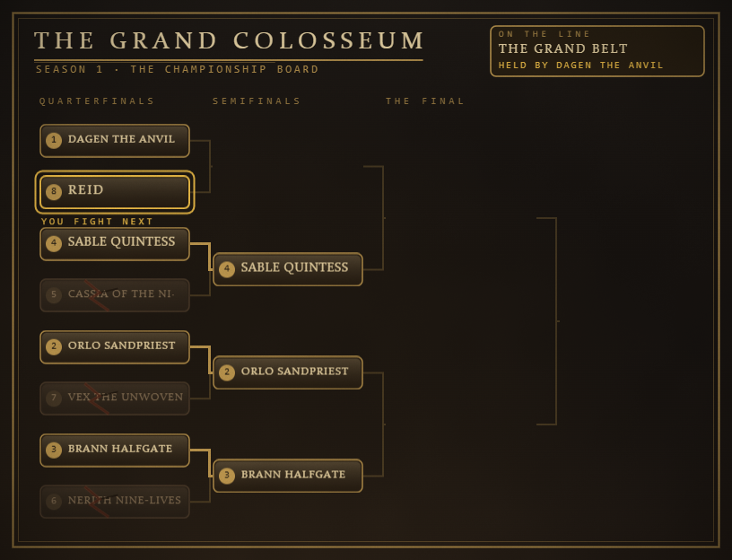732x560 pixels.
Task: Open The Grand Belt title panel
Action: [597, 51]
